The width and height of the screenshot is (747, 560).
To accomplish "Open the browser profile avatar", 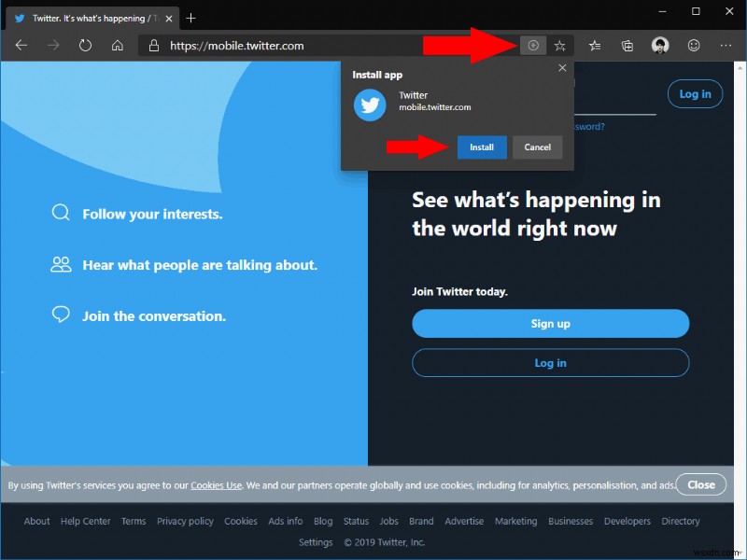I will [x=660, y=45].
